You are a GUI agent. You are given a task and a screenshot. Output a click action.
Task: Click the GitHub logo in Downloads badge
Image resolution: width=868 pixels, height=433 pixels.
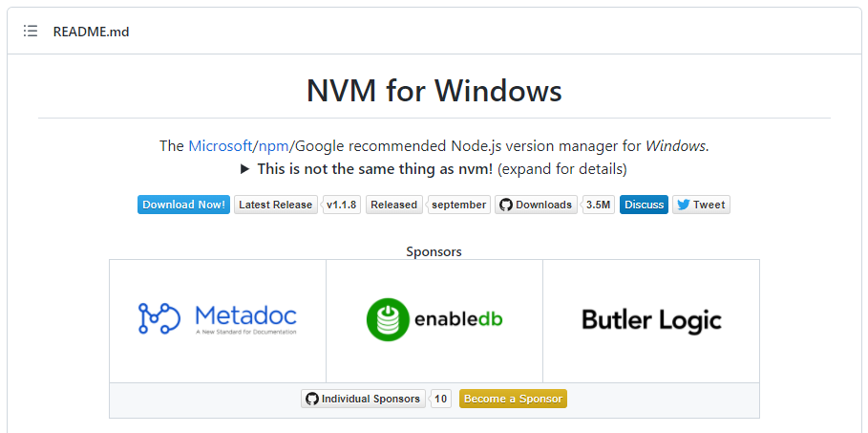point(505,205)
